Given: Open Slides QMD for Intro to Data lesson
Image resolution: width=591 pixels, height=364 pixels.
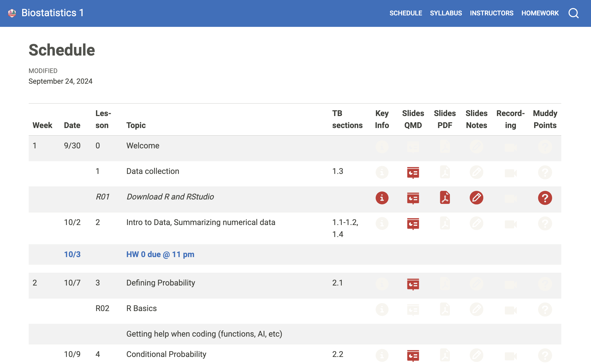Looking at the screenshot, I should tap(413, 224).
